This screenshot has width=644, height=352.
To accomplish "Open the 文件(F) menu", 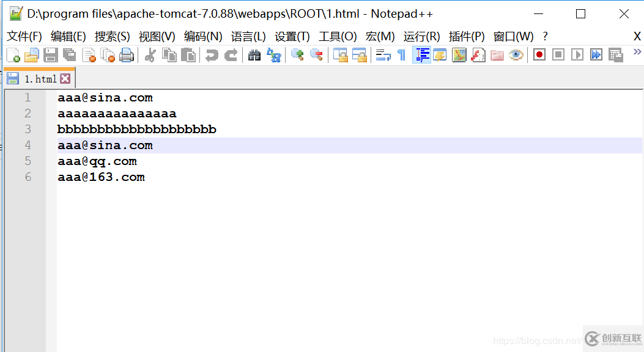I will tap(24, 37).
